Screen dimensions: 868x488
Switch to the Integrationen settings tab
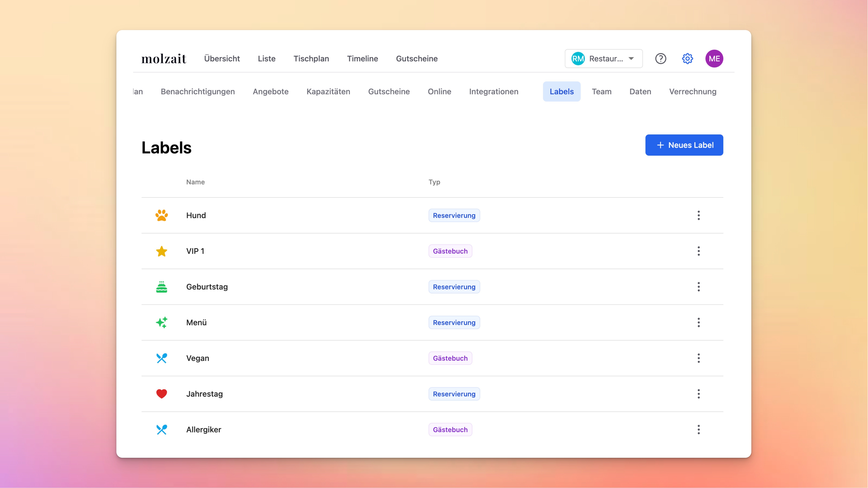(x=494, y=91)
